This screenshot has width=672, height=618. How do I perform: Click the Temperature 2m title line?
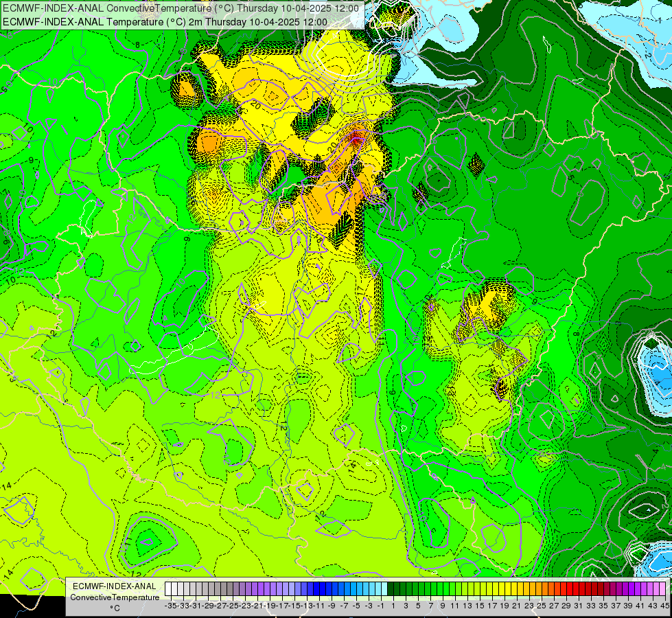click(x=165, y=22)
